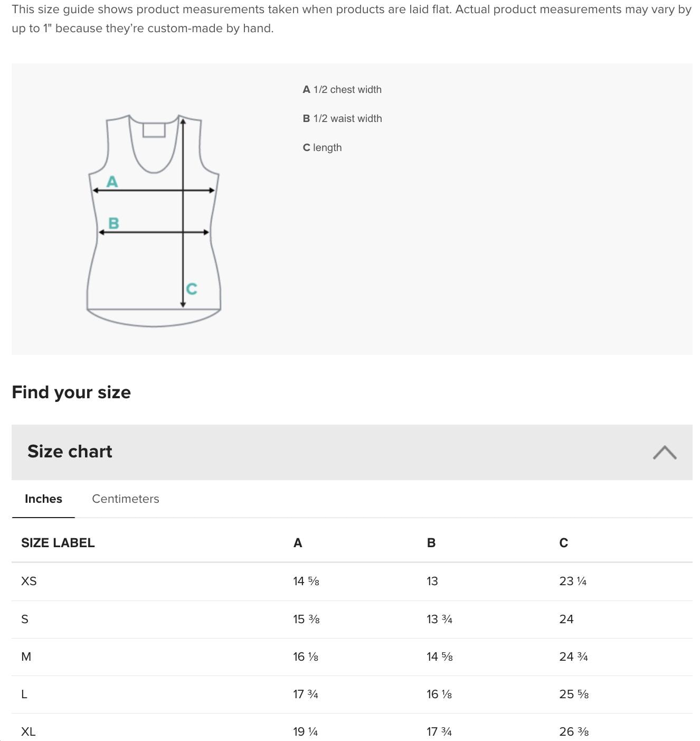The height and width of the screenshot is (741, 700).
Task: Click the waist width arrow on diagram
Action: click(153, 231)
